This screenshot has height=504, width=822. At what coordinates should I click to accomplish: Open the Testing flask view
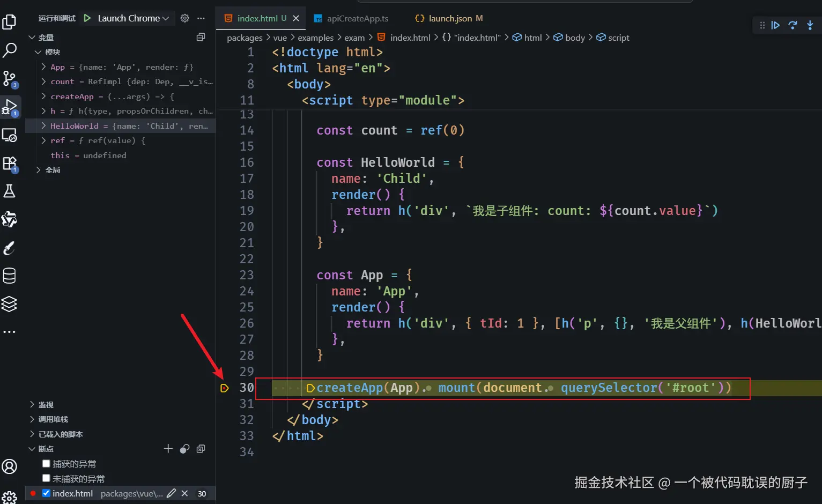[9, 191]
